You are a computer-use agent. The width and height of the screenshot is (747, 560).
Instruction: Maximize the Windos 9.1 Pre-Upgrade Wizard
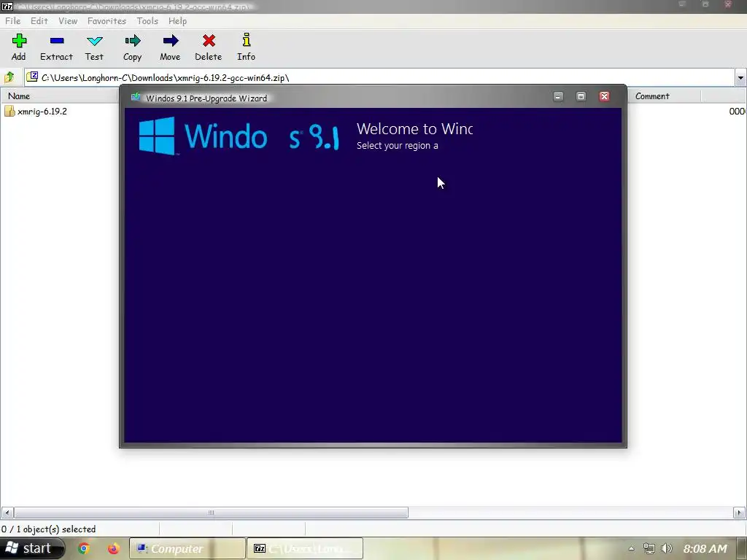pyautogui.click(x=581, y=97)
